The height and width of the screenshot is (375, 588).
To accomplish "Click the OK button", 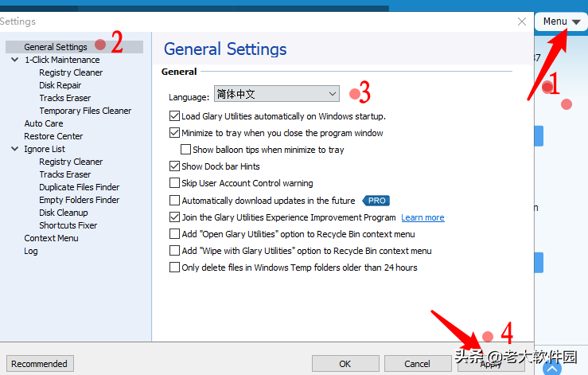I will tap(345, 364).
